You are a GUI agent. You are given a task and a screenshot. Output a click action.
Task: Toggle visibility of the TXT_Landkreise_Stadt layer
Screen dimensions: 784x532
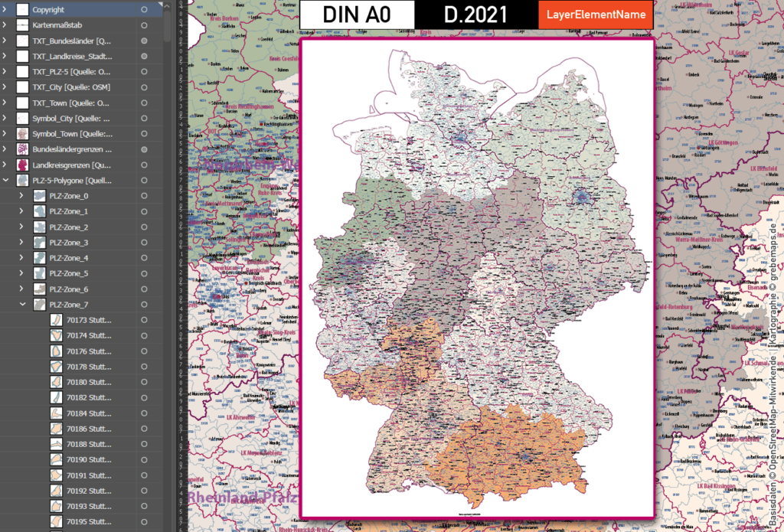145,56
